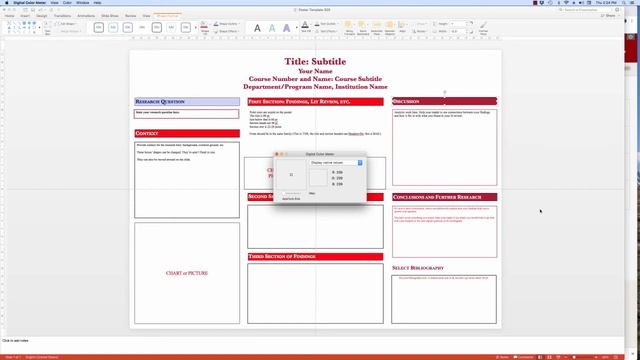Switch to the Home ribbon tab
640x360 pixels.
point(9,16)
